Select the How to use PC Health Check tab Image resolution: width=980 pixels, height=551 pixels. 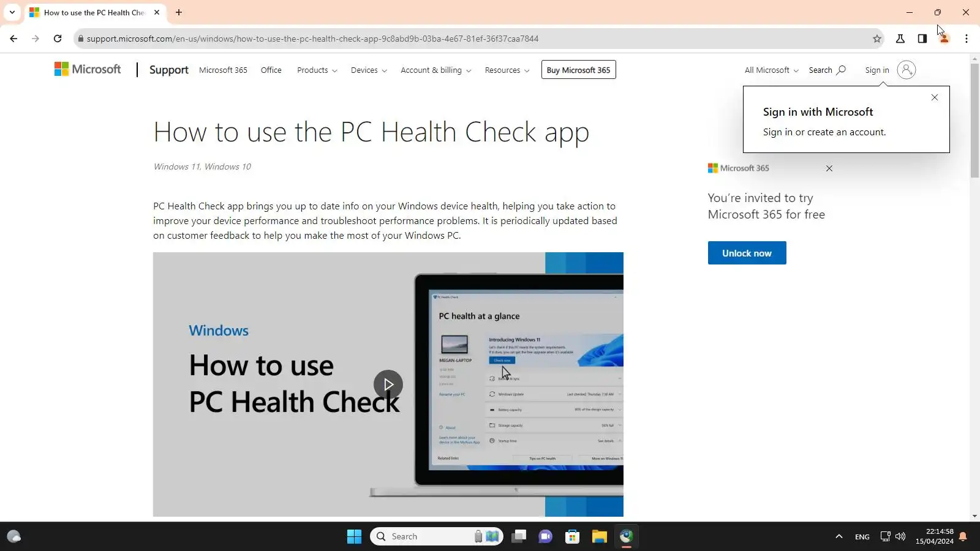(x=94, y=12)
